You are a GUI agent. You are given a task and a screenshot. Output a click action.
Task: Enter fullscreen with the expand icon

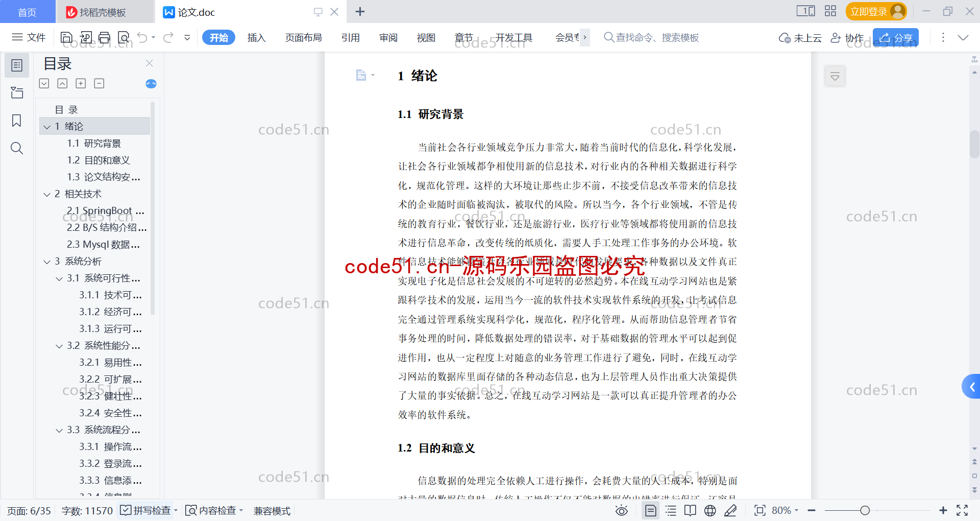pos(962,510)
